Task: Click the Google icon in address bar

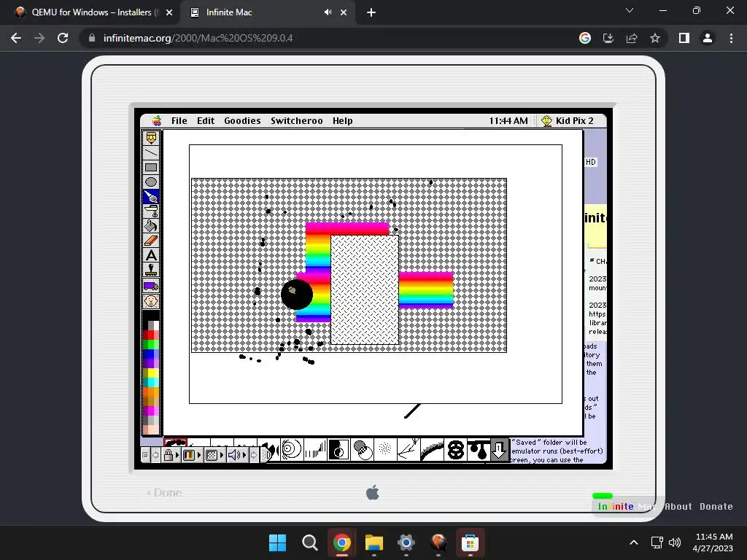Action: tap(585, 38)
